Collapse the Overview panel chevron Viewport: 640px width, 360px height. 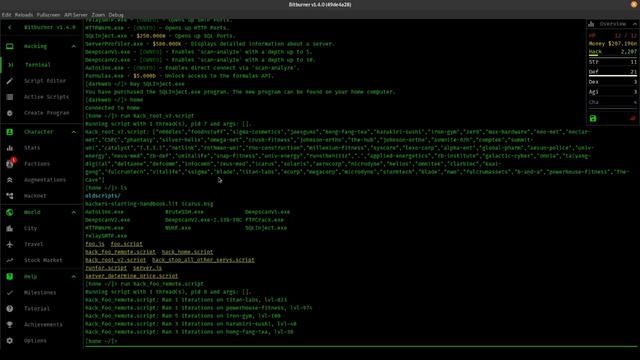click(635, 24)
